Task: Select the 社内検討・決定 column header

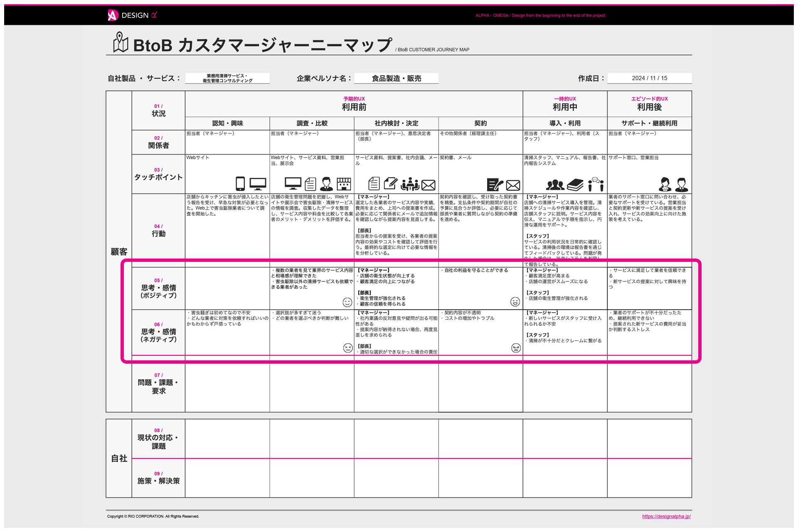Action: pos(397,123)
